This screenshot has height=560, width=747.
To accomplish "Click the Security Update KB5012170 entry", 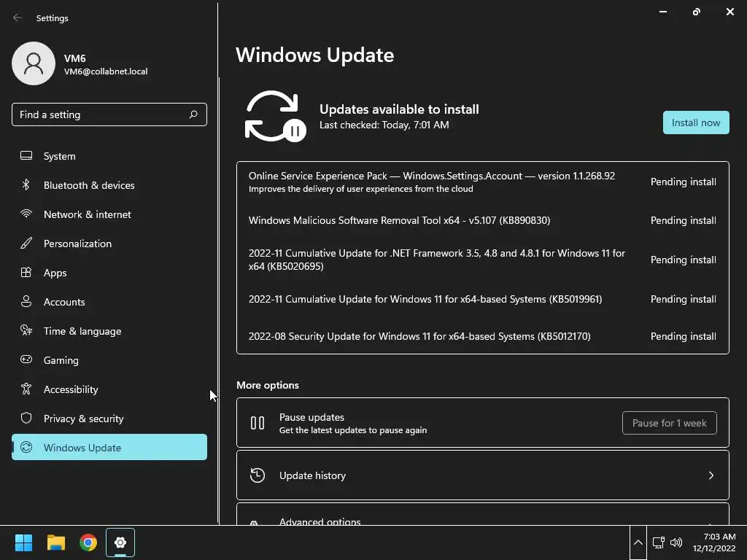I will [482, 336].
